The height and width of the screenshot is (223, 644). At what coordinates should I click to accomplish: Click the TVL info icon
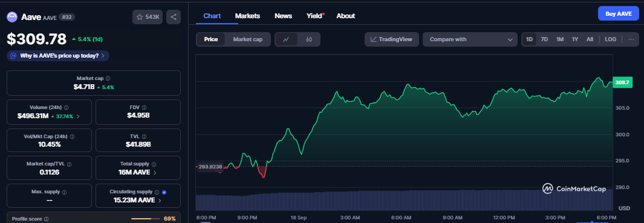tap(143, 136)
